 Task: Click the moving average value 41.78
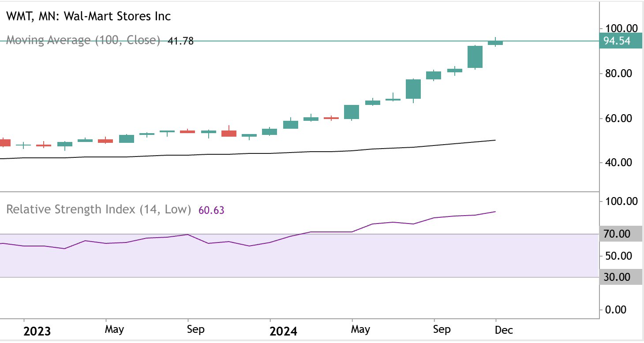(x=180, y=41)
